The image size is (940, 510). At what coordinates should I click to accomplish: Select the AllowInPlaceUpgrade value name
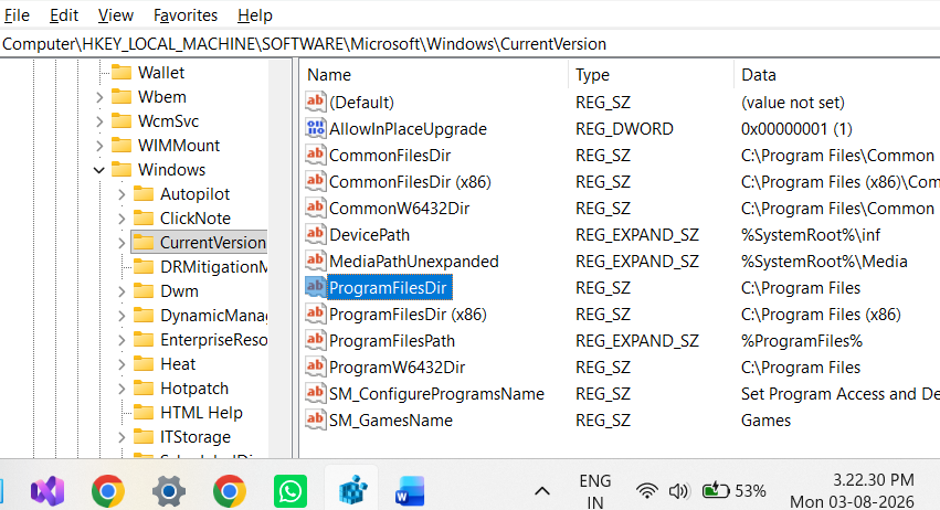408,129
